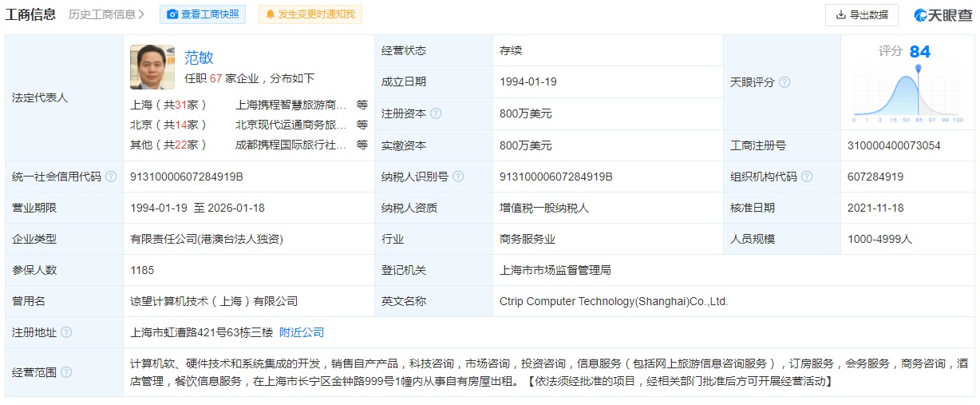Click 组织机构代码 value 607284919

pos(875,177)
